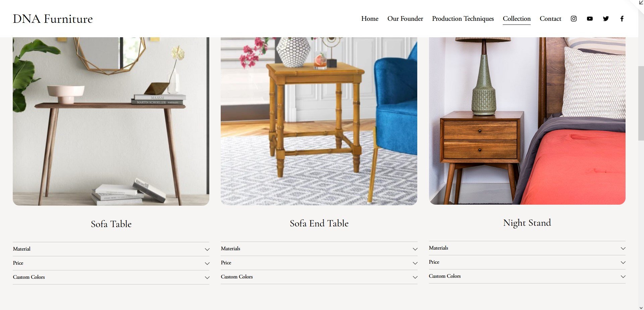Screen dimensions: 644x310
Task: Open the Our Founder page
Action: point(405,19)
